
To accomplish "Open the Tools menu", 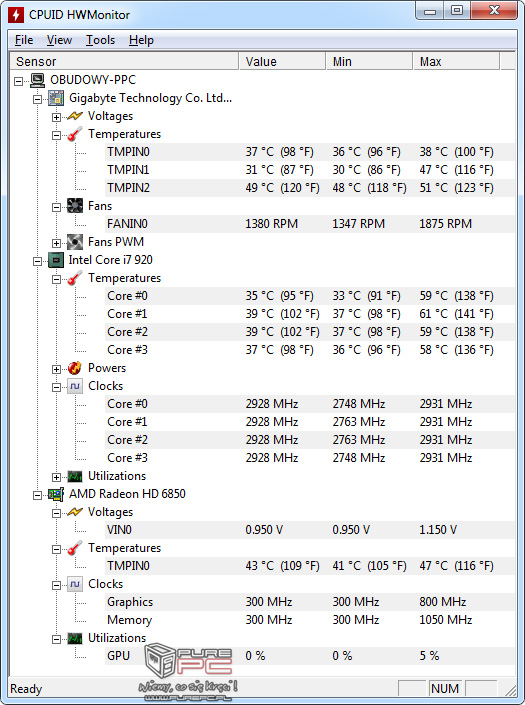I will pyautogui.click(x=100, y=40).
